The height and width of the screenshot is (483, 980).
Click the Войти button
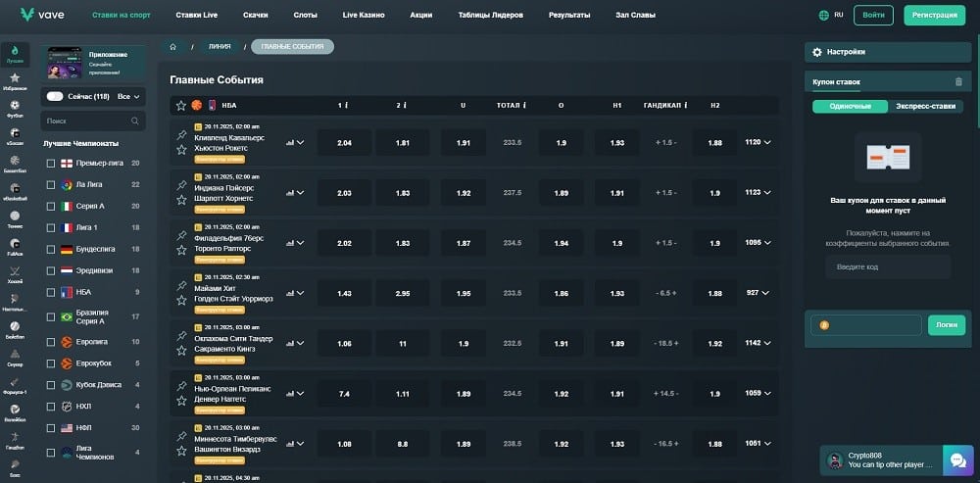873,15
